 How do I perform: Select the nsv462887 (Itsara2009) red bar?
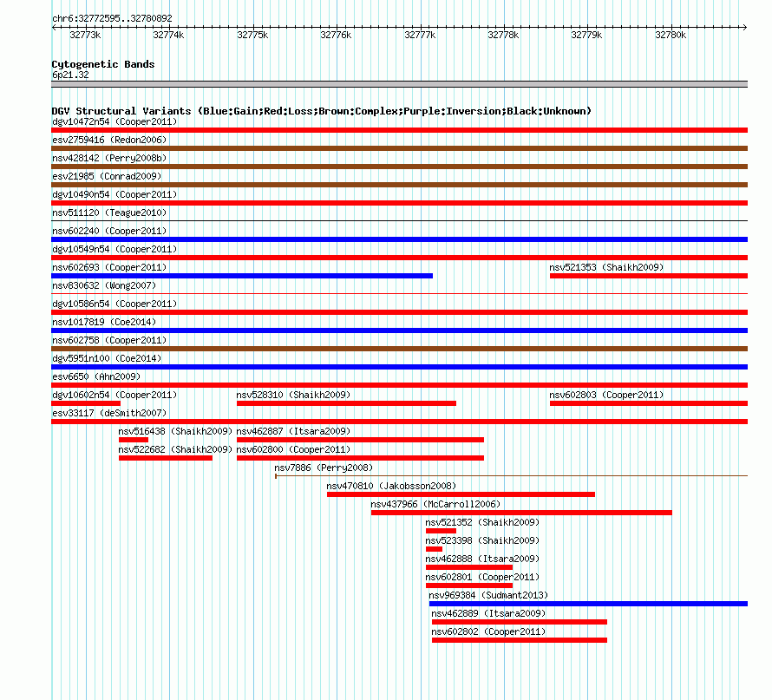360,440
